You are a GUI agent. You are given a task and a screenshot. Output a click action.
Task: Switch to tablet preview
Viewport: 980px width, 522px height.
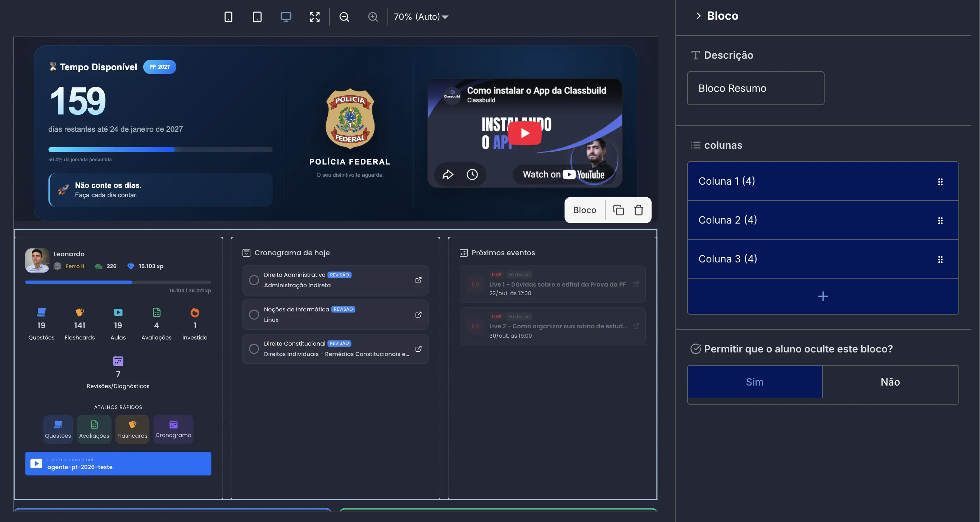click(x=257, y=17)
